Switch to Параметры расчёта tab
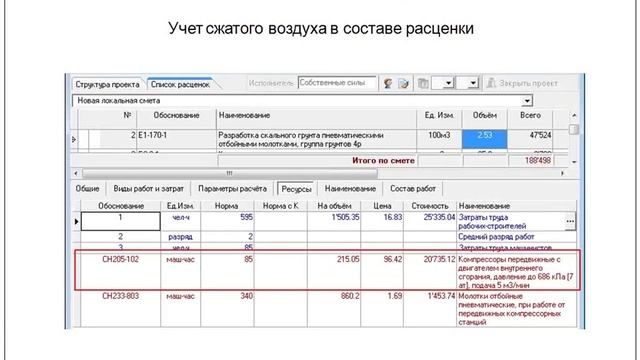640x360 pixels. (x=232, y=189)
